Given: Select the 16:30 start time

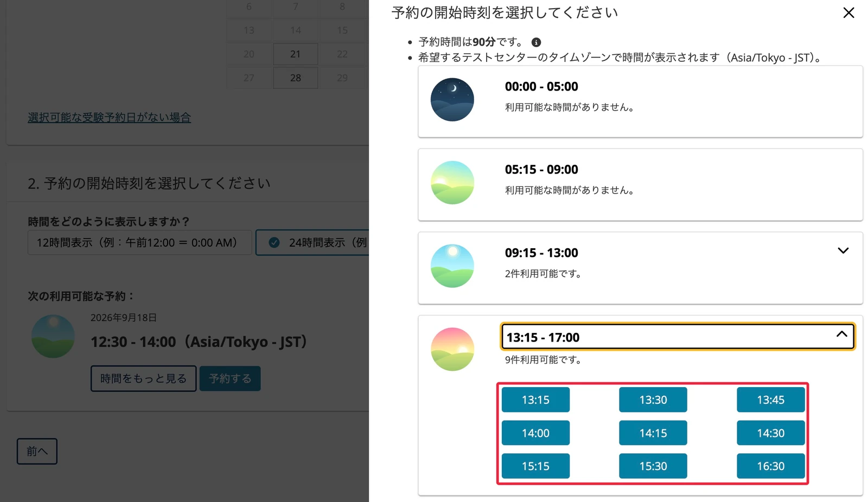Looking at the screenshot, I should (x=771, y=466).
